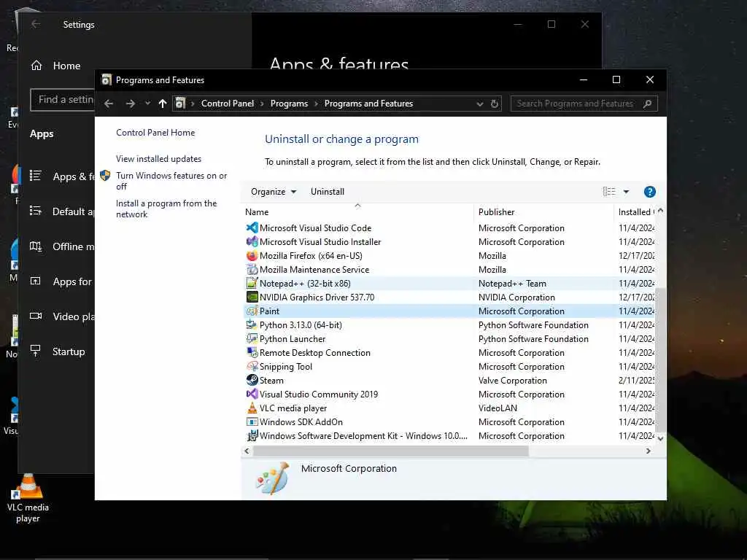Click the Visual Studio Installer icon
The image size is (747, 560).
click(x=252, y=242)
